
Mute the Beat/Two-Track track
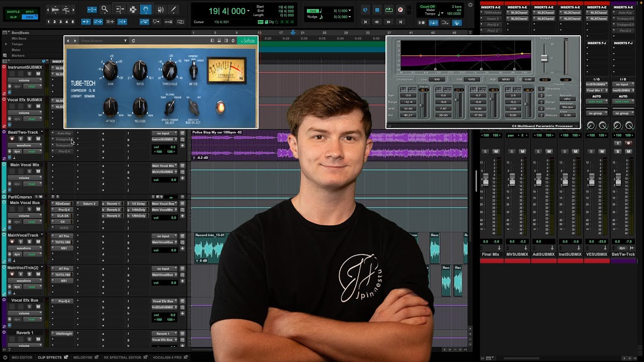(38, 139)
